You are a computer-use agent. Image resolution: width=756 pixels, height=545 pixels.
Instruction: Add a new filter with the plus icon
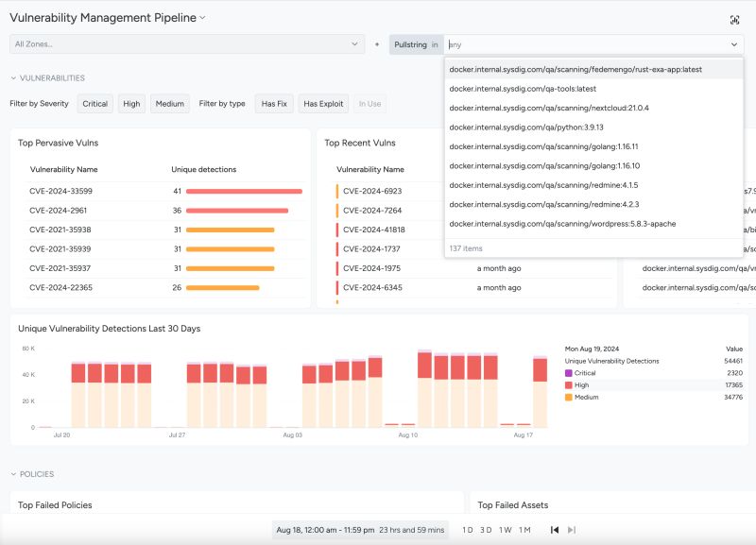click(x=377, y=43)
